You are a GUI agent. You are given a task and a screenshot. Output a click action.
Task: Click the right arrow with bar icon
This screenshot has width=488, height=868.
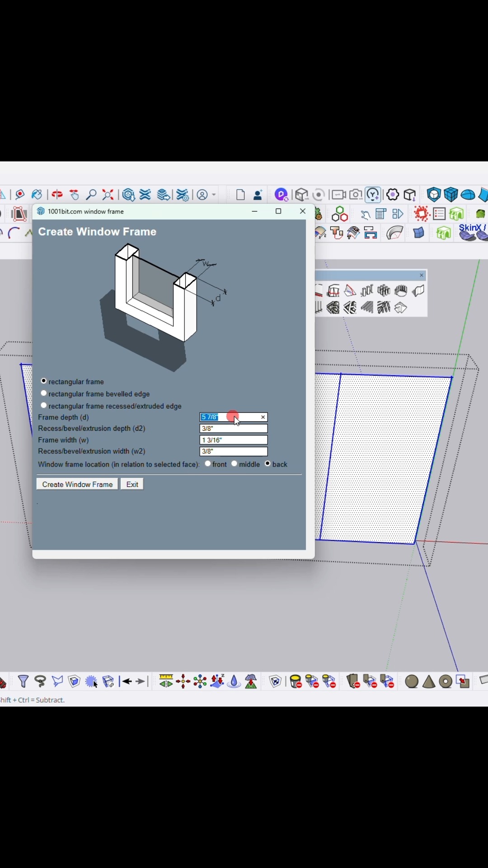pos(142,682)
